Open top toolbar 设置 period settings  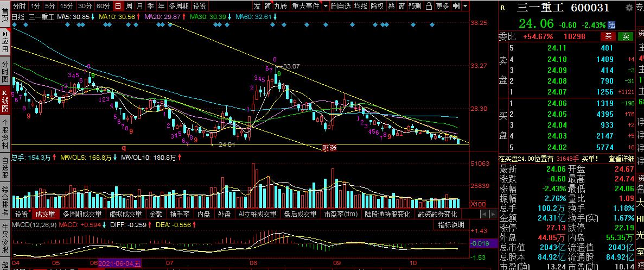[200, 6]
